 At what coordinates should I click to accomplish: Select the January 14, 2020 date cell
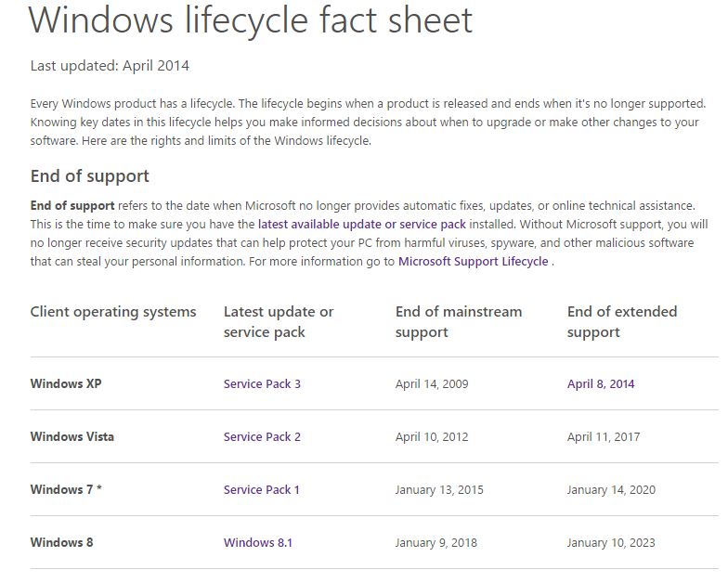tap(611, 490)
